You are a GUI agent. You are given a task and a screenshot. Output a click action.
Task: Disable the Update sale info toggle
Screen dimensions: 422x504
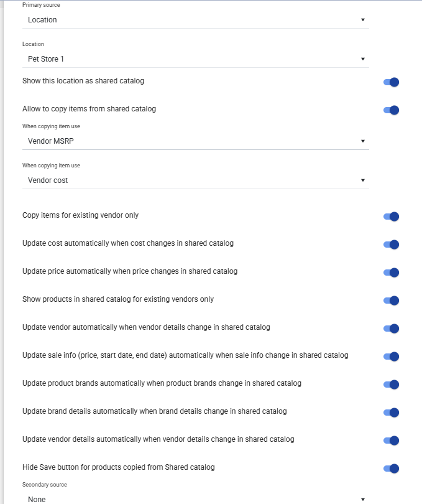tap(391, 357)
